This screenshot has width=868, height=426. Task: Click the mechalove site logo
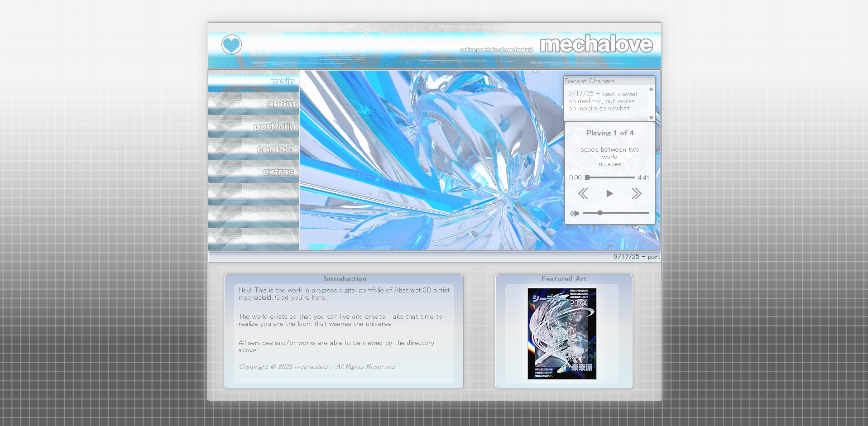tap(596, 44)
